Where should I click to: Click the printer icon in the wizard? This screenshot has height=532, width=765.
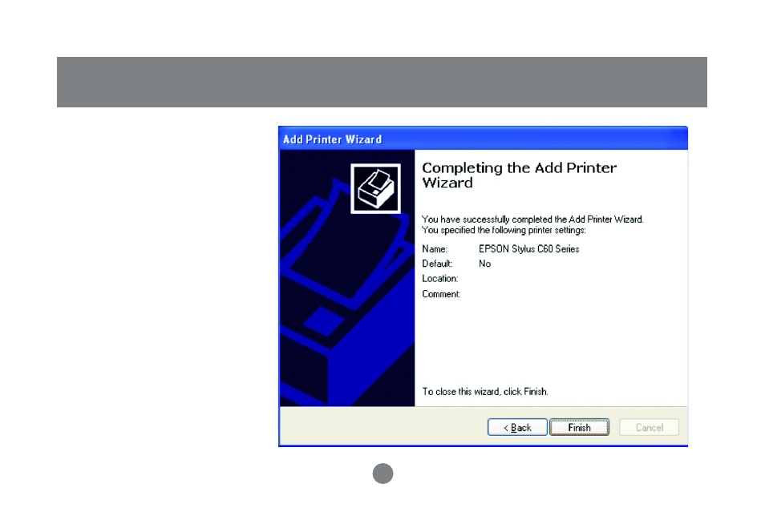click(375, 189)
